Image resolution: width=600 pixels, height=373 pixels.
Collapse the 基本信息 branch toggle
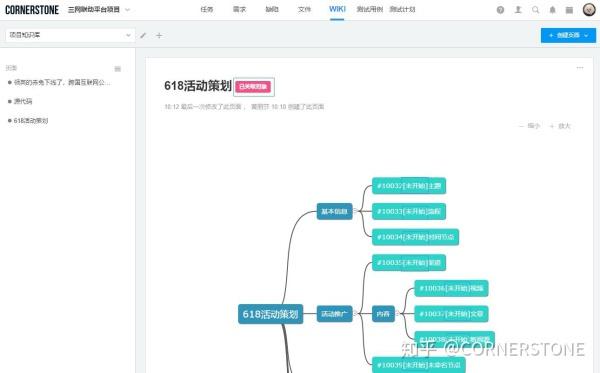(x=355, y=211)
